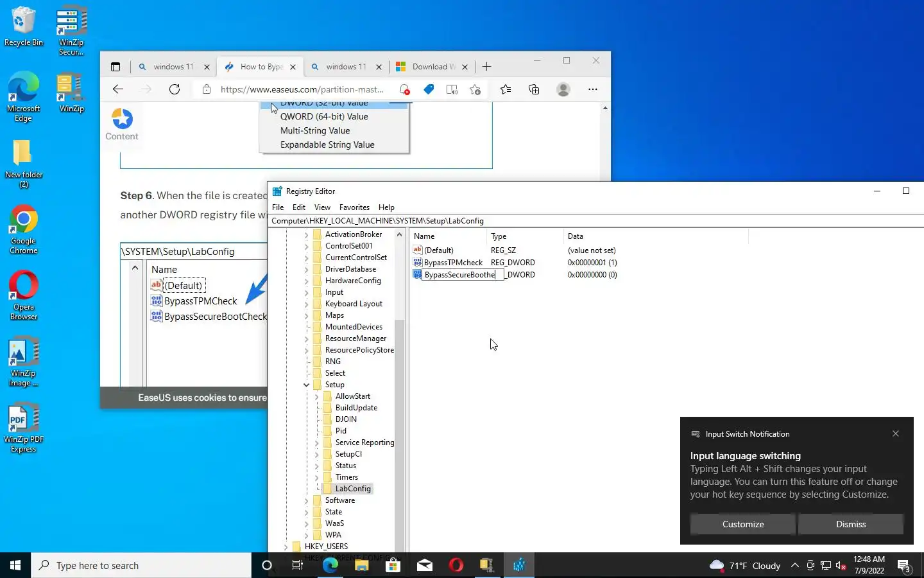This screenshot has height=578, width=924.
Task: Select the LabConfig tree key
Action: point(353,489)
